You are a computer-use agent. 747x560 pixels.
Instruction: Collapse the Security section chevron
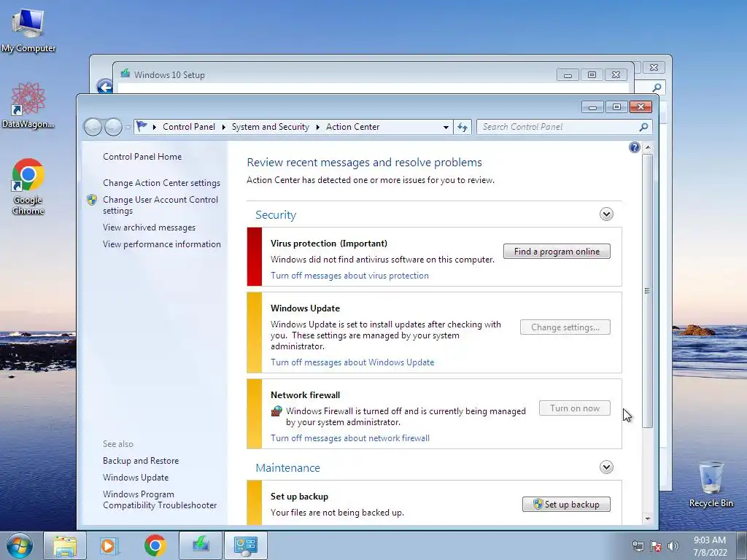[606, 214]
